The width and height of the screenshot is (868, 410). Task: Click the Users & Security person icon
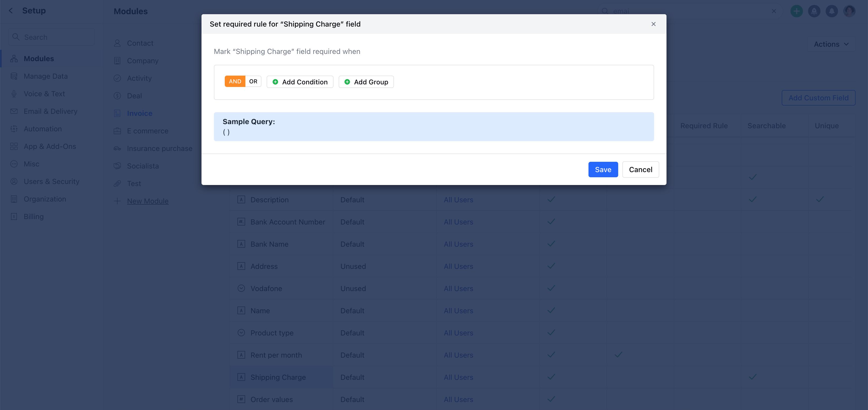(x=14, y=181)
